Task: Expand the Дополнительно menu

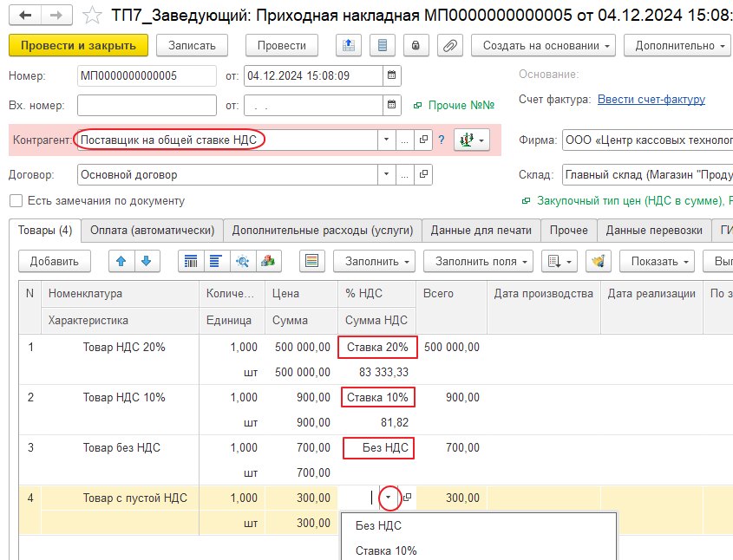Action: point(677,45)
